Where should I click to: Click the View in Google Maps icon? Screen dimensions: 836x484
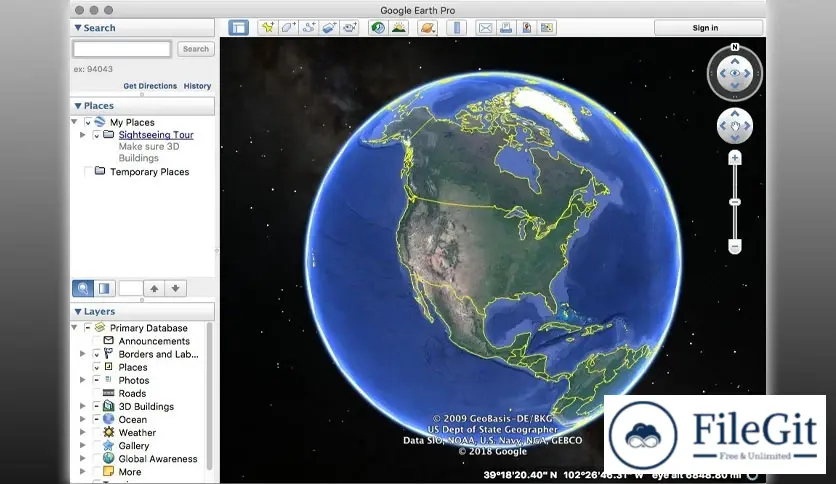(x=526, y=28)
